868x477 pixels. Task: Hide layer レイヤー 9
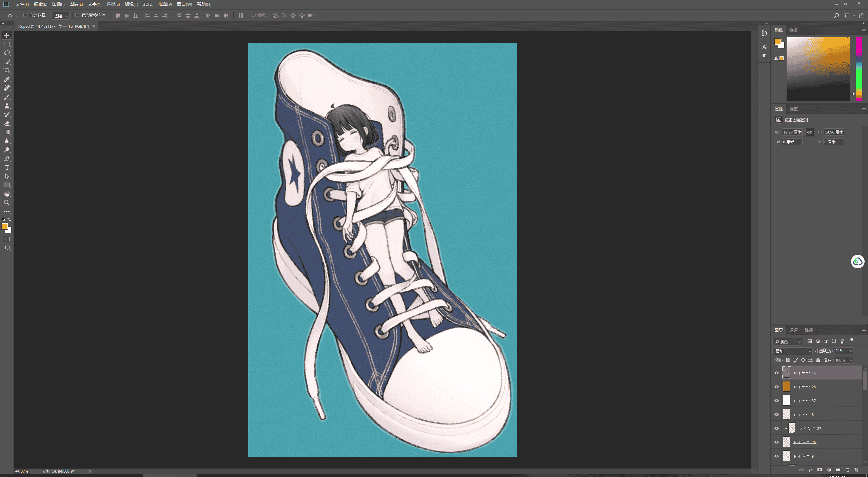click(777, 456)
